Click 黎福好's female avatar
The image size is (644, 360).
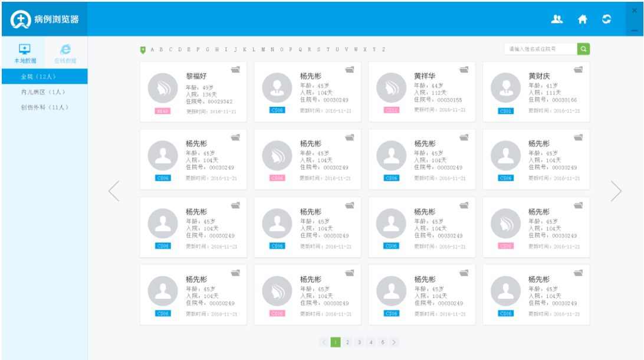(x=163, y=88)
